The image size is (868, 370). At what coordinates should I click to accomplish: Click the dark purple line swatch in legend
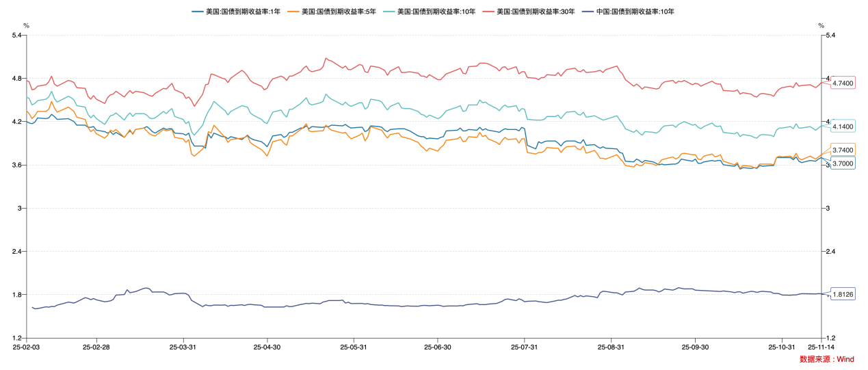pyautogui.click(x=588, y=12)
